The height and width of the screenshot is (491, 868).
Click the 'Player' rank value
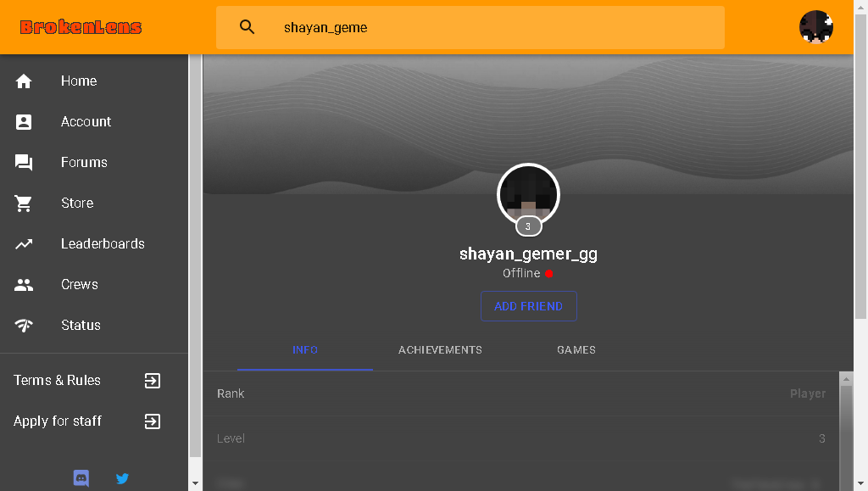click(808, 393)
